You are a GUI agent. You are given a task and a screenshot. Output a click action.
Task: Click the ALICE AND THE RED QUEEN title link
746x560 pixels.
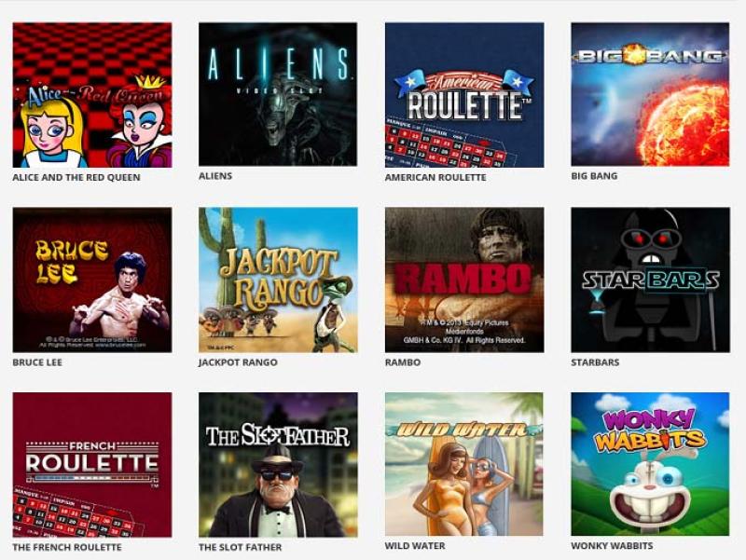pyautogui.click(x=76, y=177)
